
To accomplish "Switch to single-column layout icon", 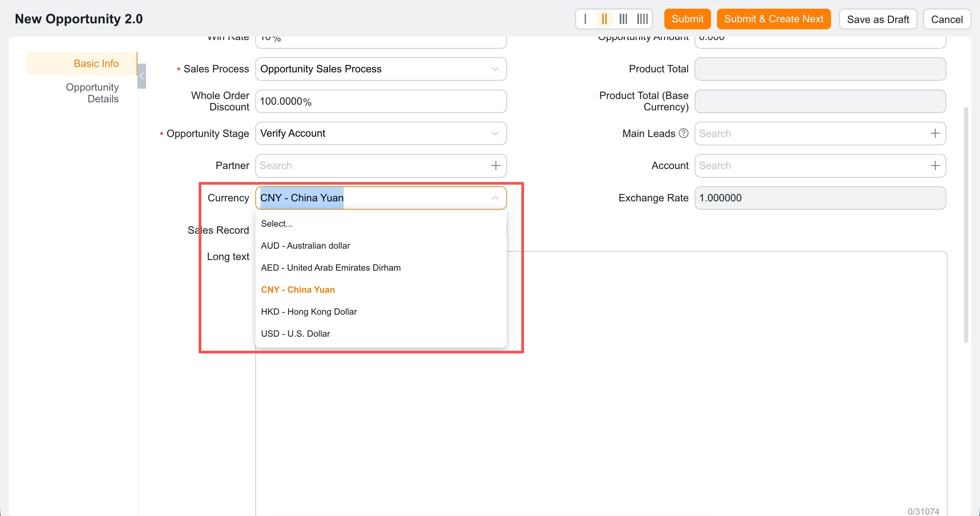I will point(585,19).
